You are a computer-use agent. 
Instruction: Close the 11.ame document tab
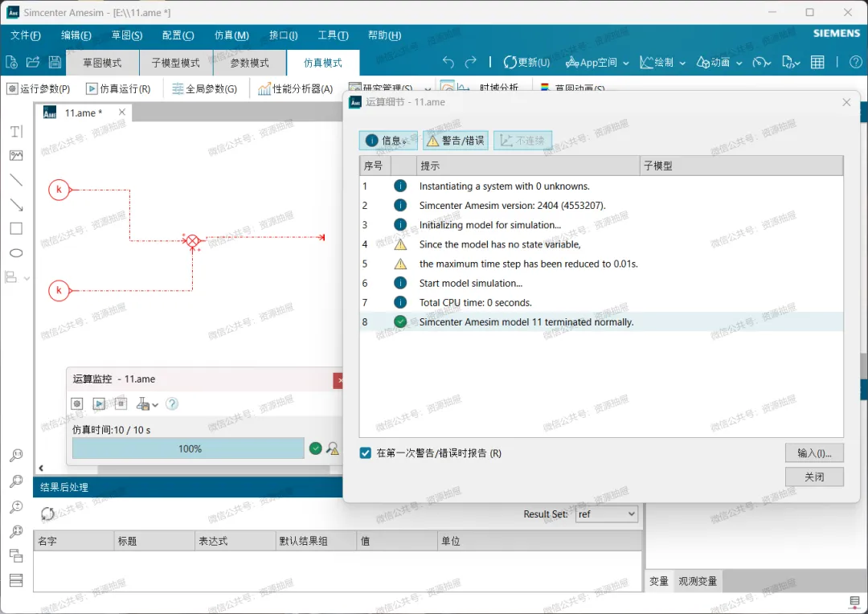coord(122,113)
